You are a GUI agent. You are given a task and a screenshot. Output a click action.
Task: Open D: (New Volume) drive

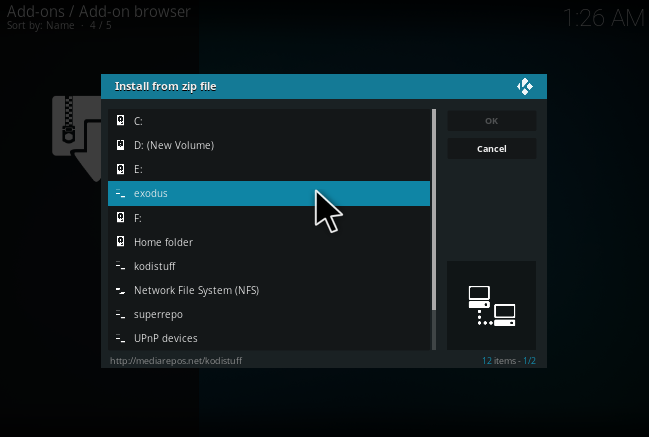269,145
